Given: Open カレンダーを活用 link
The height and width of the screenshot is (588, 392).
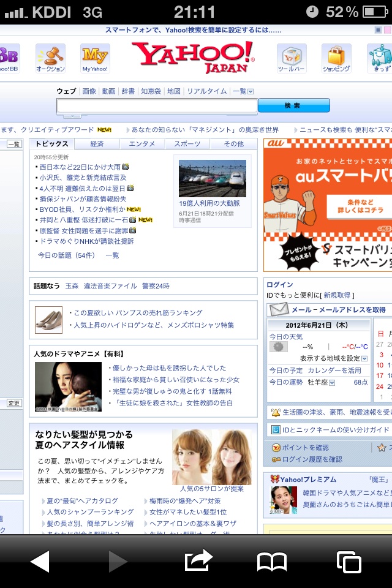Looking at the screenshot, I should pyautogui.click(x=334, y=371).
